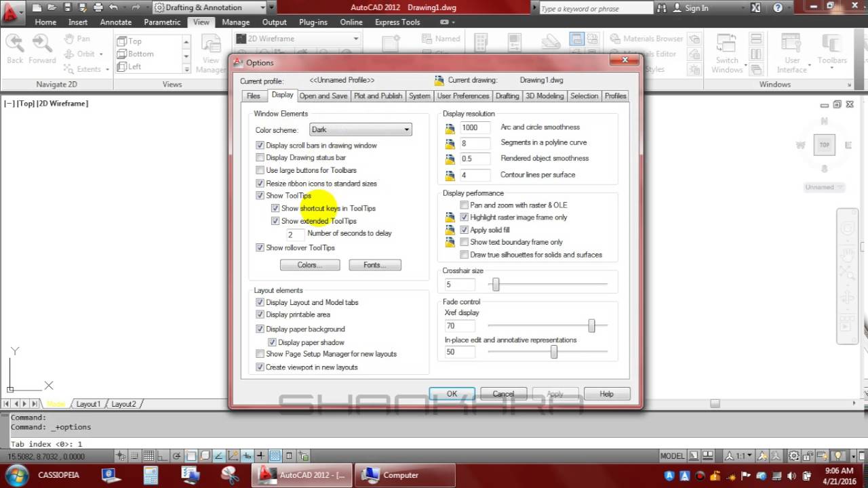Switch to the Plot and Publish tab
The width and height of the screenshot is (868, 488).
pos(378,96)
